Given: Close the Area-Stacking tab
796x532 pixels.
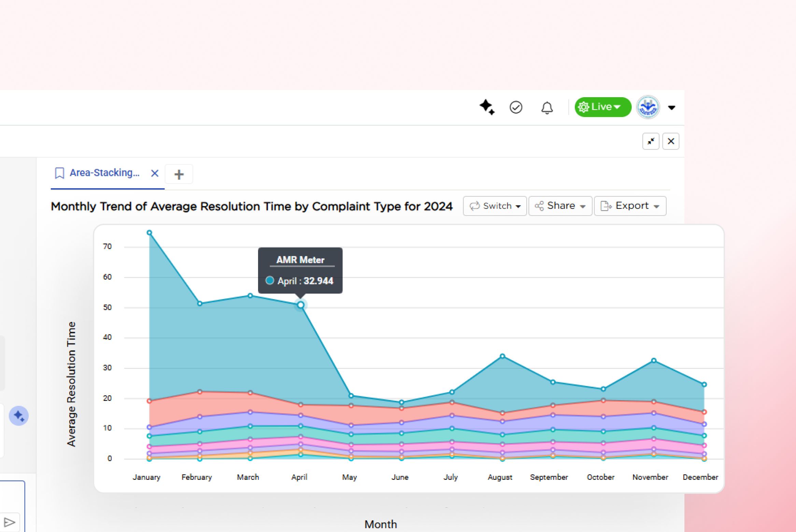Looking at the screenshot, I should click(x=155, y=173).
